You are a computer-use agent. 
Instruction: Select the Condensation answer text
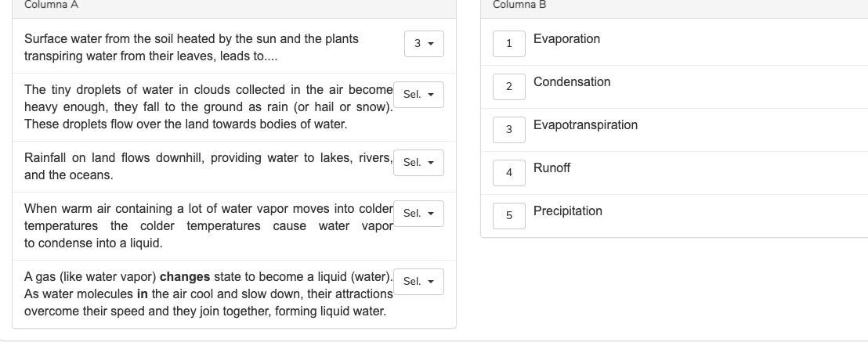572,82
